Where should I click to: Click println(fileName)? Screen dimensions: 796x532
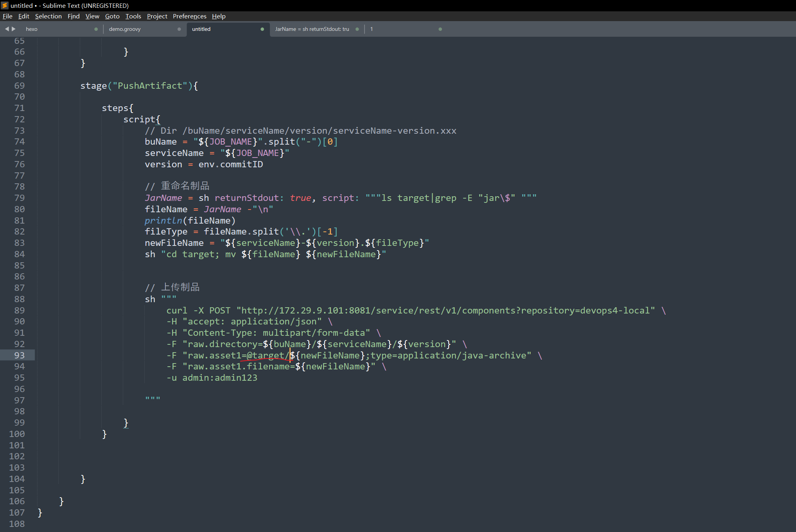(x=190, y=220)
